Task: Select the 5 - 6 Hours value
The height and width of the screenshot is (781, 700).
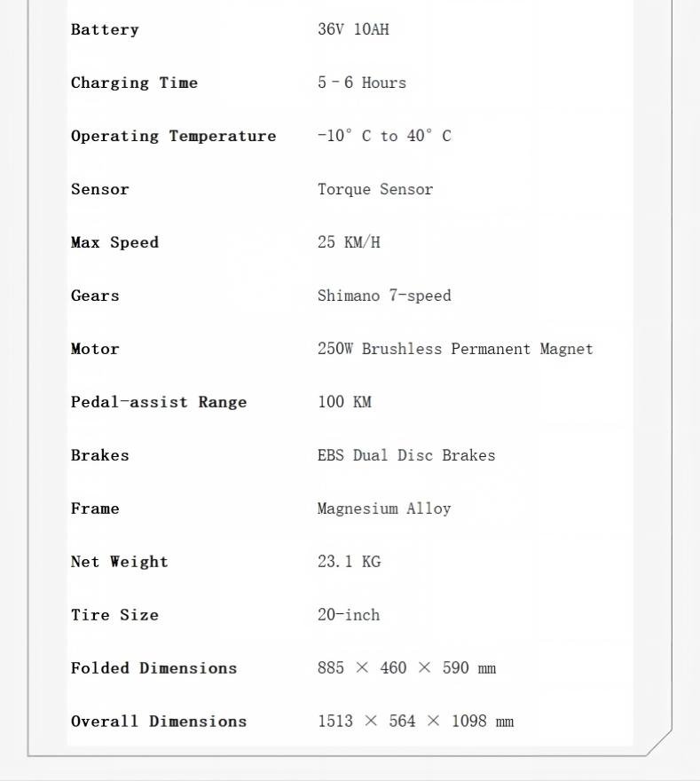Action: point(362,83)
